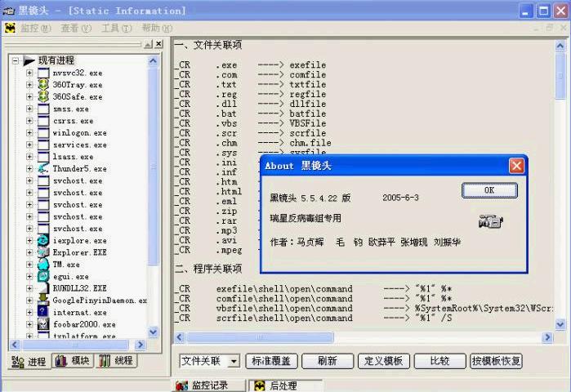Viewport: 571px width, 392px height.
Task: Click the Explorer.EXE process icon
Action: pyautogui.click(x=43, y=252)
